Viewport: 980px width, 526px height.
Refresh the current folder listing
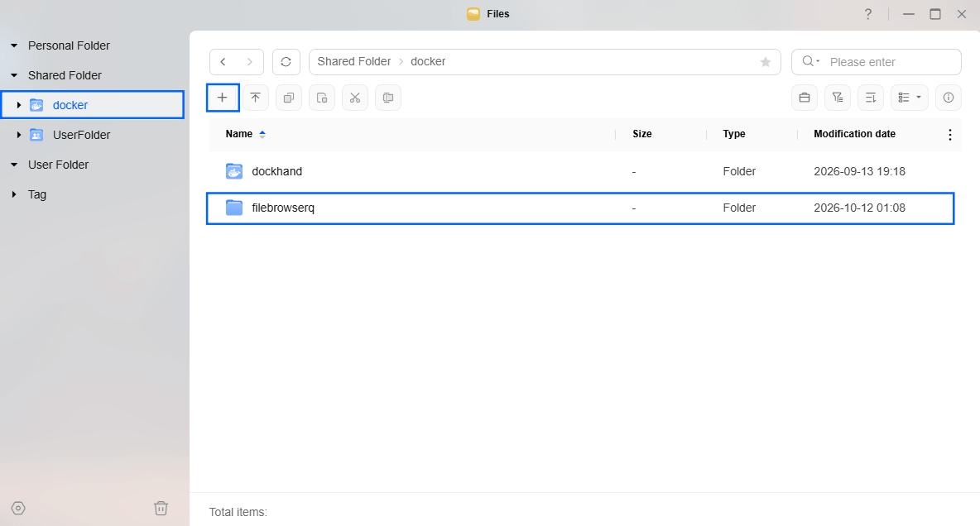286,62
